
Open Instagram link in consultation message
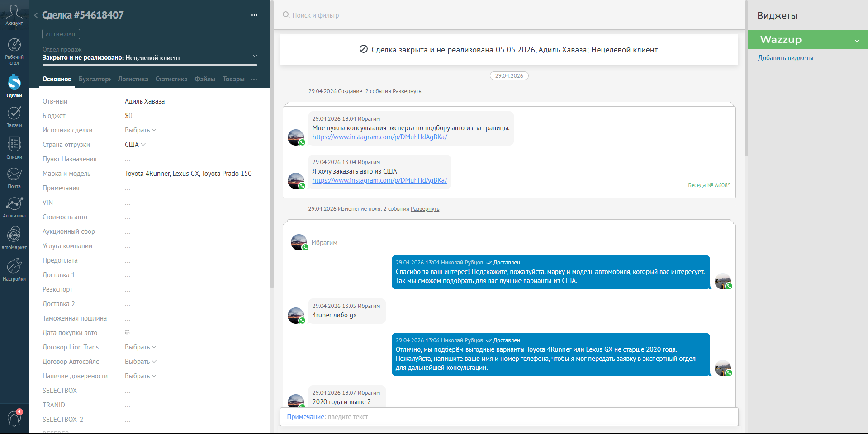pyautogui.click(x=379, y=137)
